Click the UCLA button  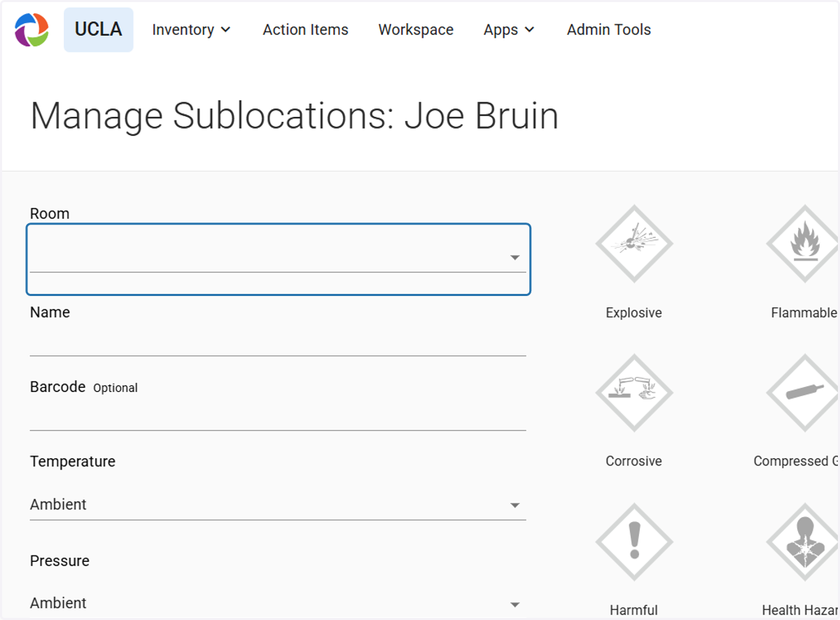point(99,29)
